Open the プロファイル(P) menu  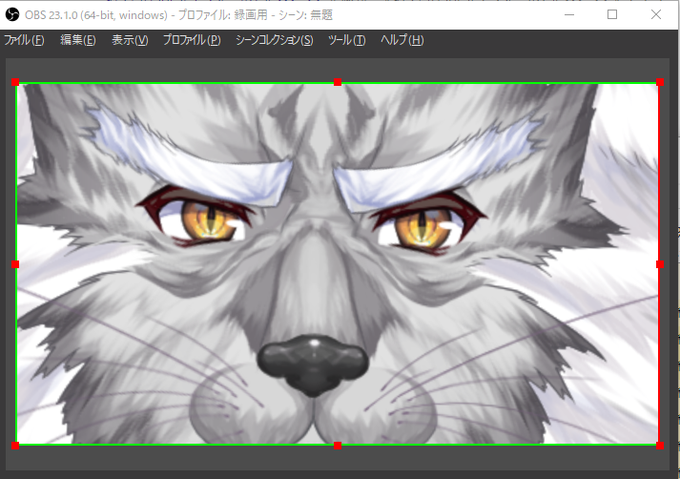[x=192, y=40]
